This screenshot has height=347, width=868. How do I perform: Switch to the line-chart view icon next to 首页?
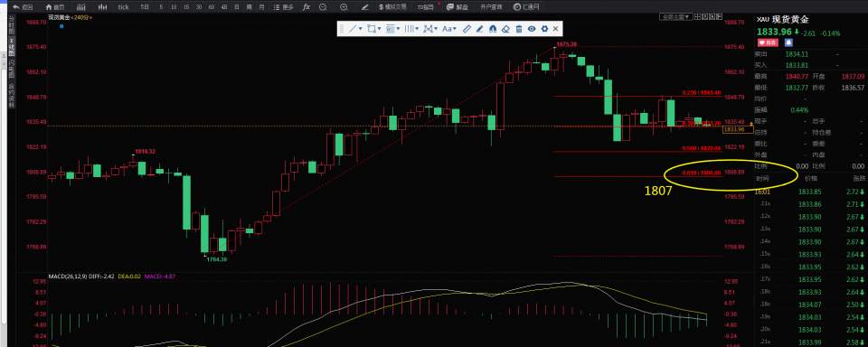click(81, 7)
